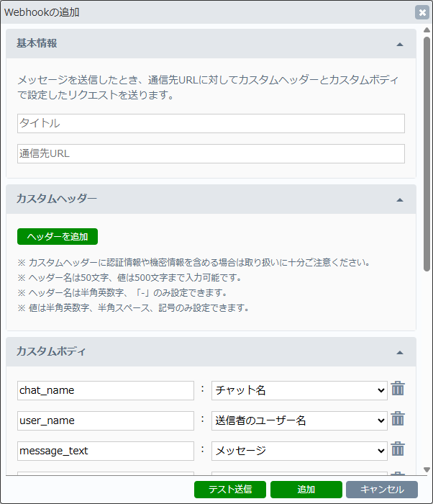The image size is (433, 504).
Task: Click the vertical scrollbar down arrow
Action: pos(427,469)
